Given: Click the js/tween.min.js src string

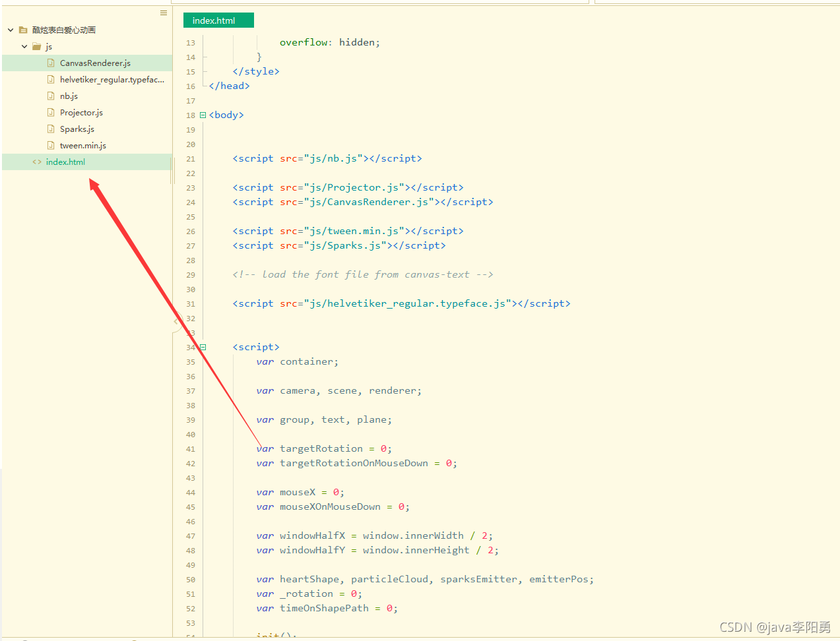Looking at the screenshot, I should coord(354,231).
